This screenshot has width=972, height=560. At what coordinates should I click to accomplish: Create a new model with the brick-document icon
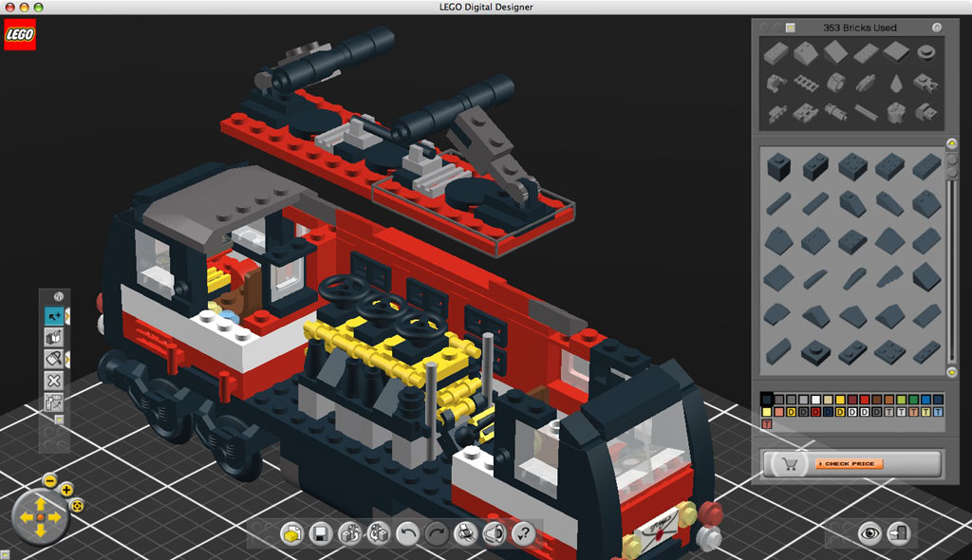(x=291, y=534)
